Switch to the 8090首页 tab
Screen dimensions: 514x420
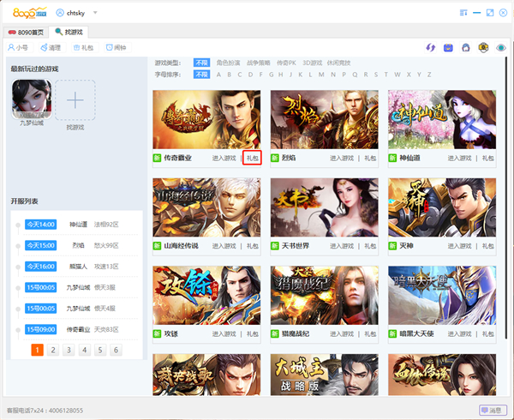click(x=26, y=32)
